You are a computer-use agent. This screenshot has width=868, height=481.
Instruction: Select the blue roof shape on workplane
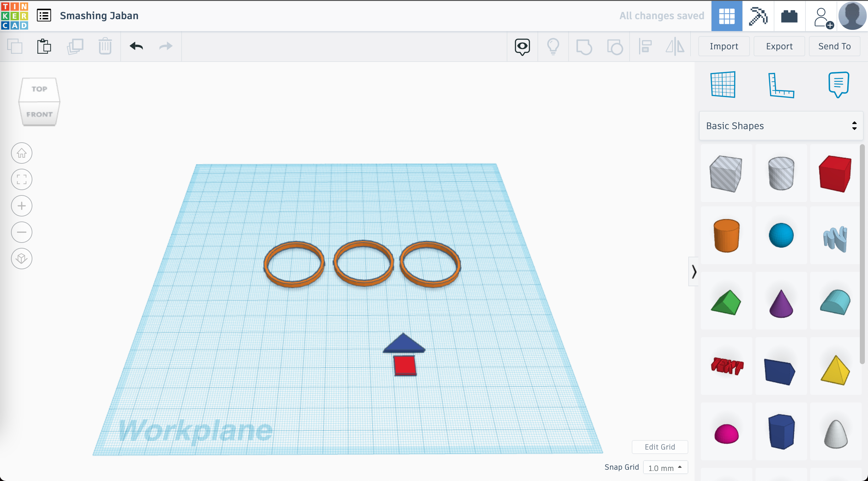[x=404, y=344]
